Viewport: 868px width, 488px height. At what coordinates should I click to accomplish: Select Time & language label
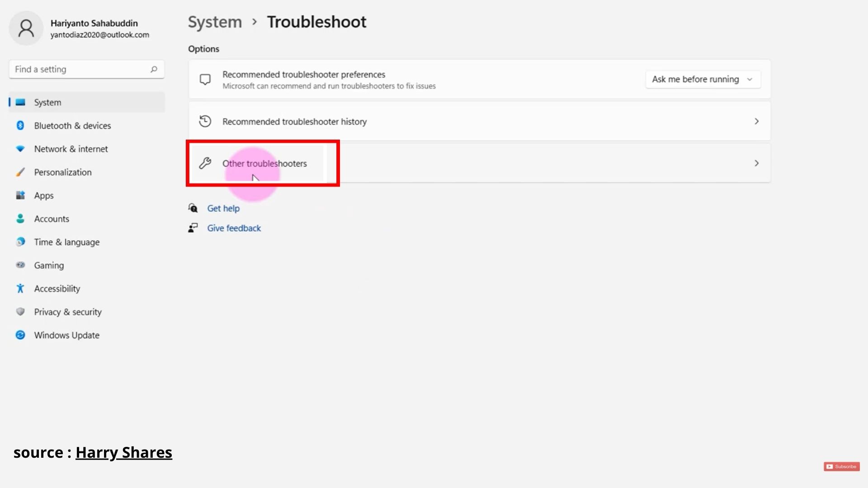(67, 242)
